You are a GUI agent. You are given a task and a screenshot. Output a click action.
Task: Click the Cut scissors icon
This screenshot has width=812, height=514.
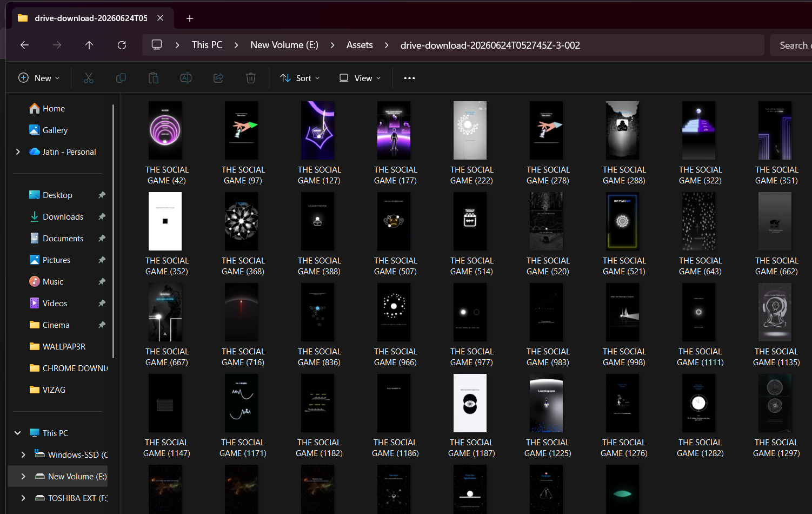pyautogui.click(x=89, y=78)
